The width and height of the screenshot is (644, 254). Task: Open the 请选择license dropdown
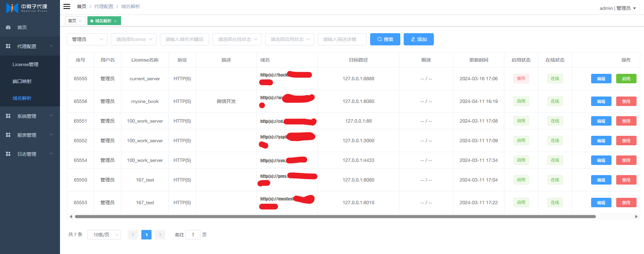(134, 39)
